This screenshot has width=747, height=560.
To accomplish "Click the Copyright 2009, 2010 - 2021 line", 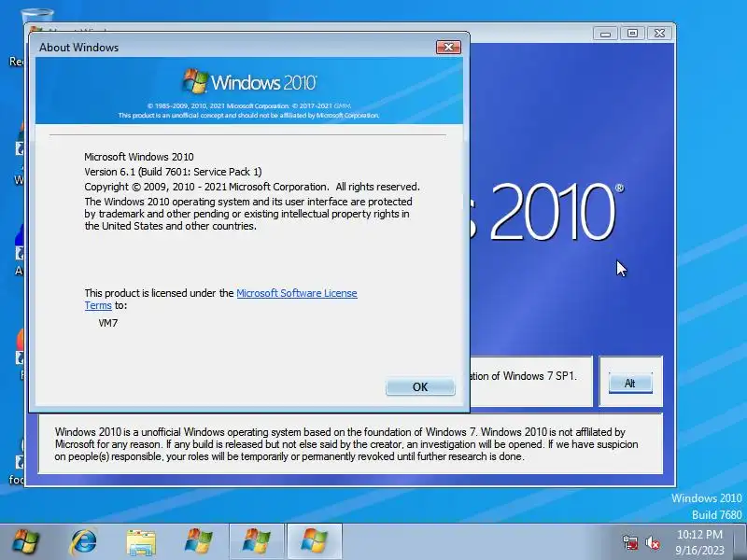I will point(252,187).
